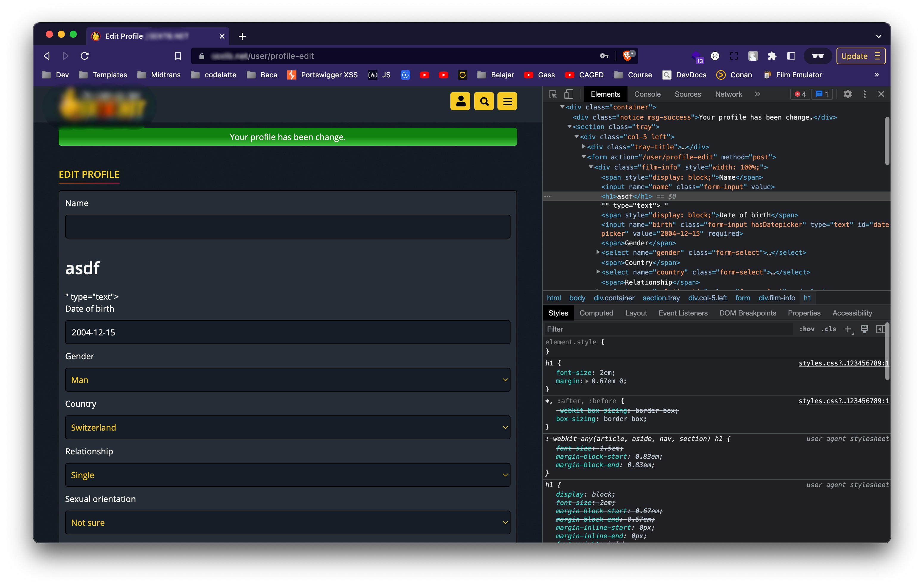Click the bookmark page icon
The height and width of the screenshot is (587, 924).
tap(178, 56)
